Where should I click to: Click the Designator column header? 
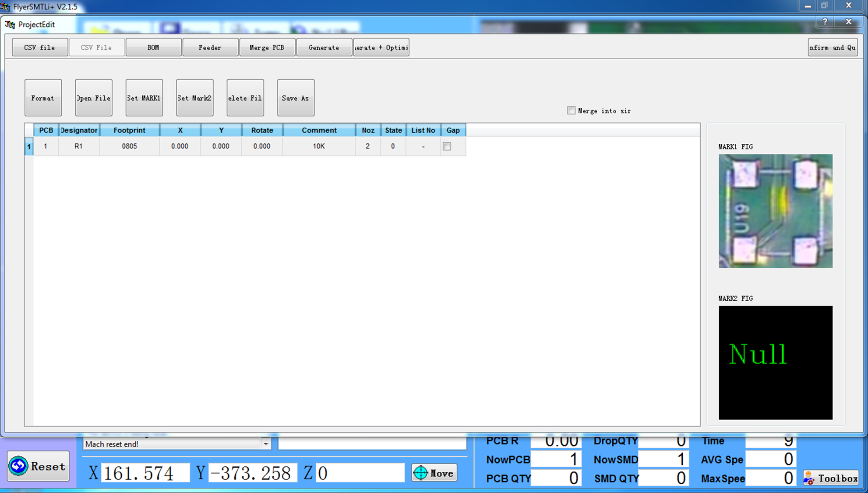click(79, 130)
